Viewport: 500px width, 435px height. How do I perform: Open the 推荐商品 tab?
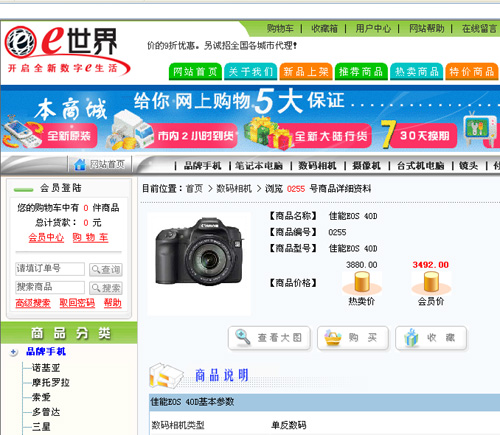click(361, 72)
